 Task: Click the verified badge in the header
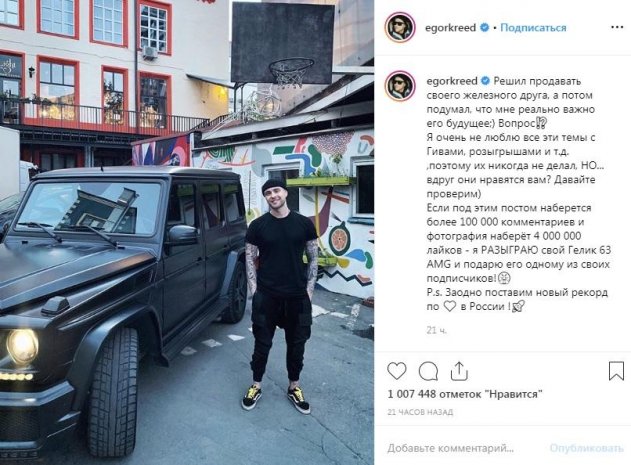(x=485, y=27)
